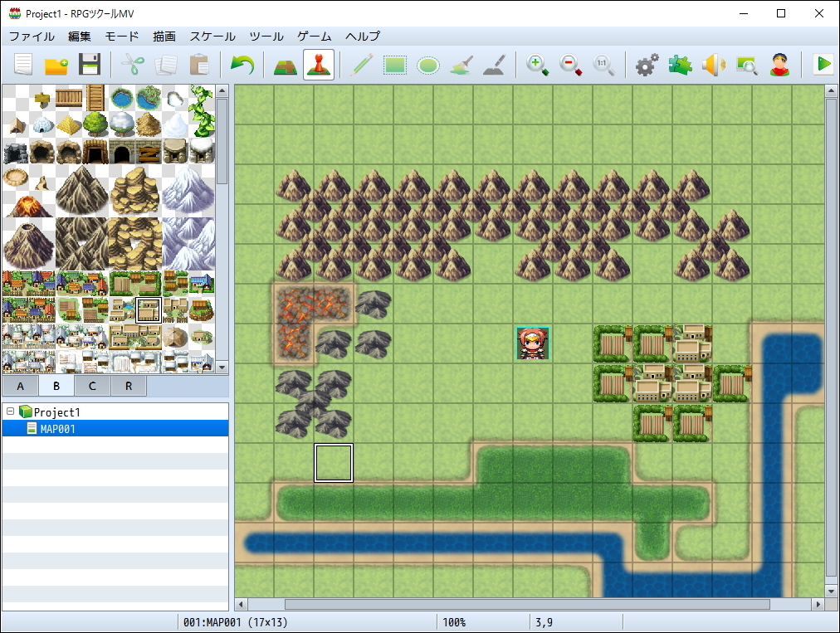Select the Rectangle drawing tool

[395, 65]
